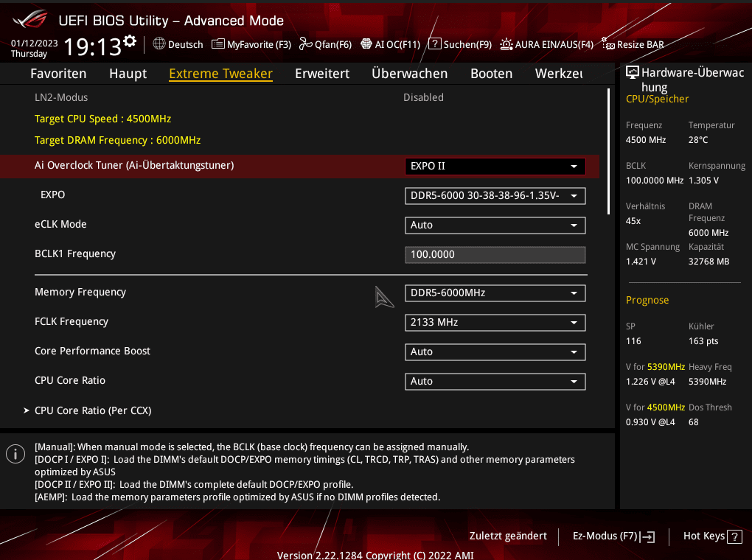This screenshot has width=752, height=560.
Task: Toggle Resize BAR icon
Action: point(608,43)
